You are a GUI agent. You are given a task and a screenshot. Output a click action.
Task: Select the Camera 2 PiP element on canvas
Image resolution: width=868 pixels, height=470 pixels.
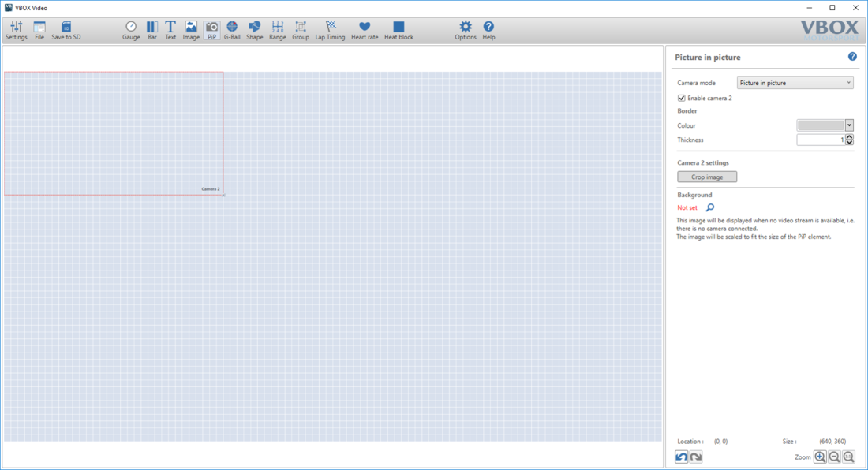pos(114,133)
